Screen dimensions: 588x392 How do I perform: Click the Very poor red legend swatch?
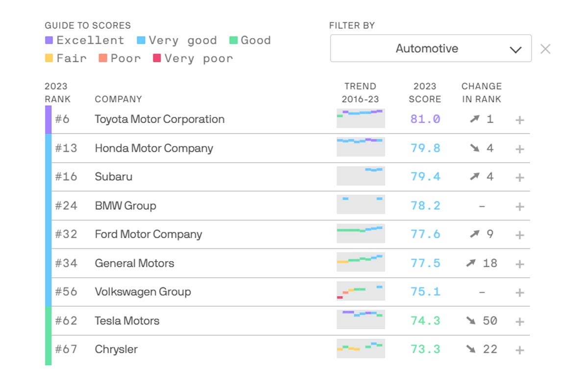point(157,58)
